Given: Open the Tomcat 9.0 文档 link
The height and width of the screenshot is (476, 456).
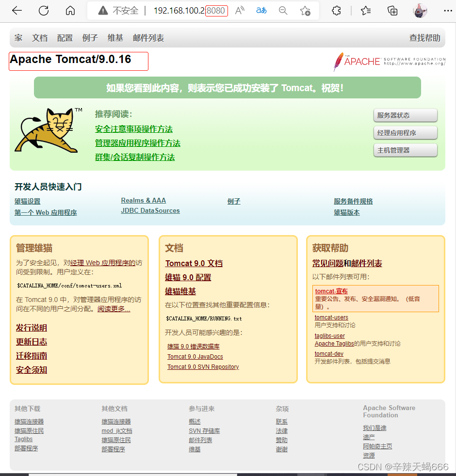Looking at the screenshot, I should [194, 263].
